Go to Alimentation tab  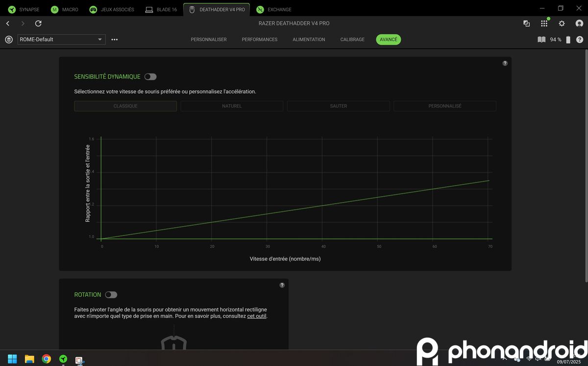[x=309, y=39]
